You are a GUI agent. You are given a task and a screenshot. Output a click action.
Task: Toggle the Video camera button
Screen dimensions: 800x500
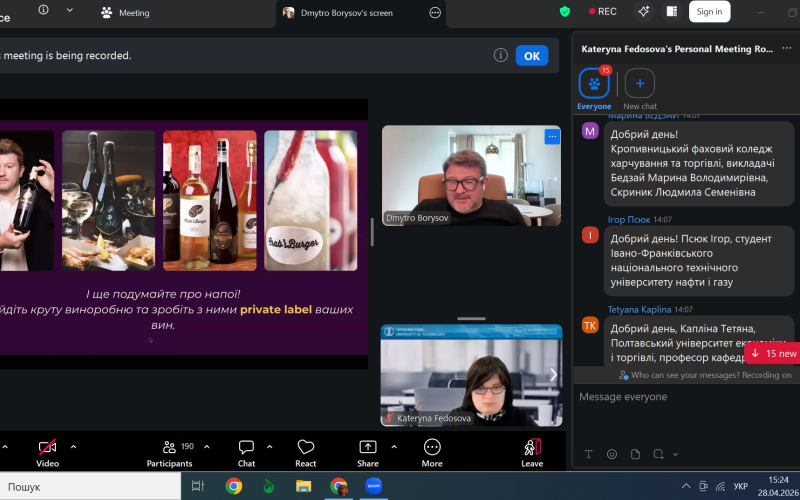click(x=47, y=448)
